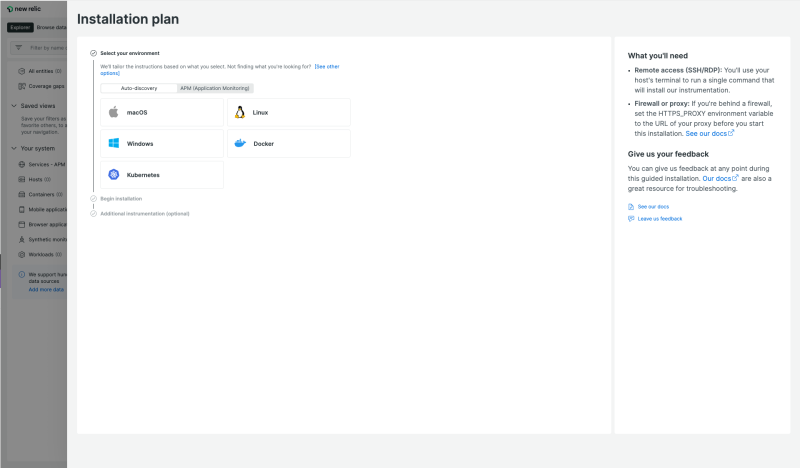Switch to APM (Application Monitoring) tab
This screenshot has width=800, height=468.
(x=215, y=88)
